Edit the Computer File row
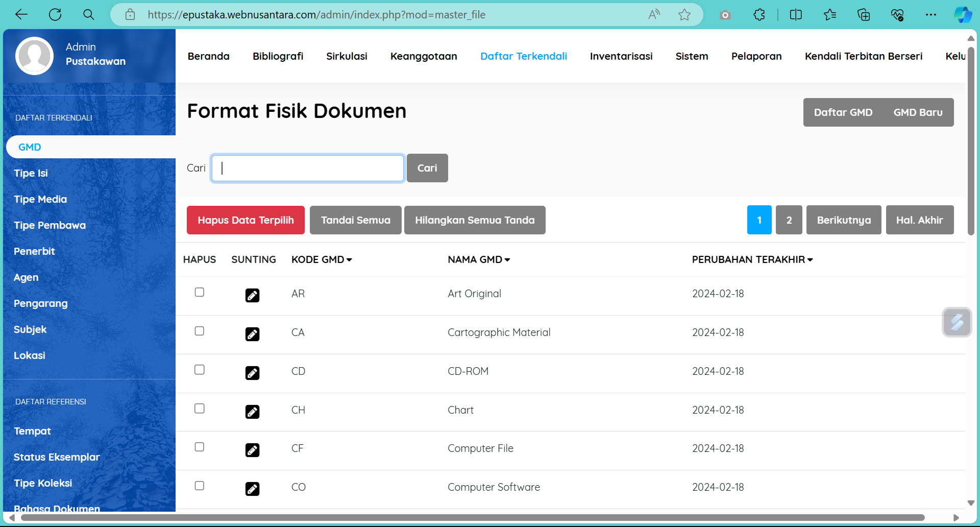Screen dimensions: 980x527 coord(252,450)
